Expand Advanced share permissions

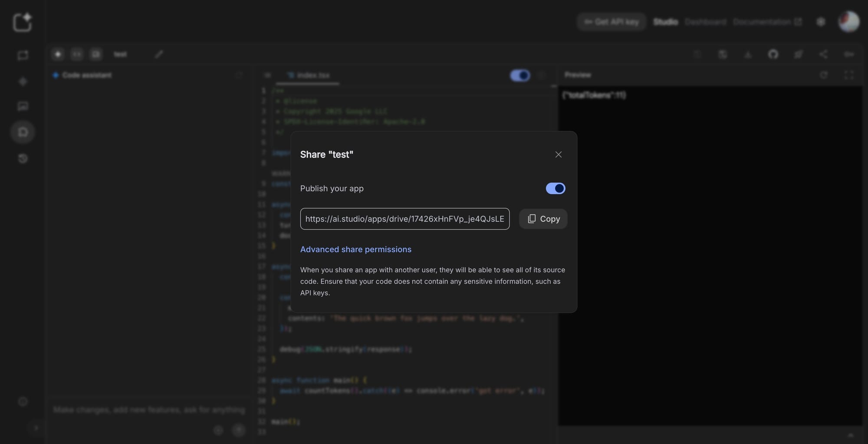pyautogui.click(x=355, y=249)
